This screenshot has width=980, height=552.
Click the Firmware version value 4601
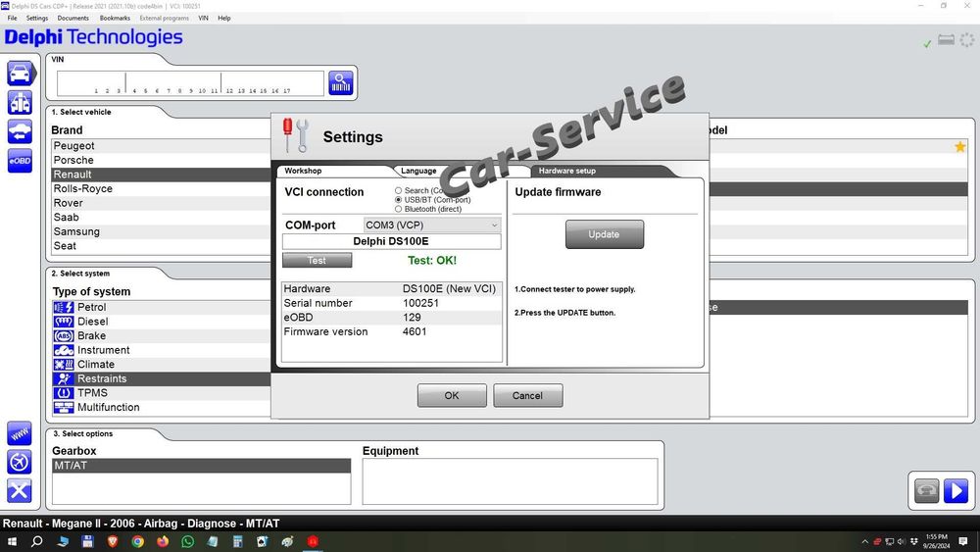click(415, 332)
